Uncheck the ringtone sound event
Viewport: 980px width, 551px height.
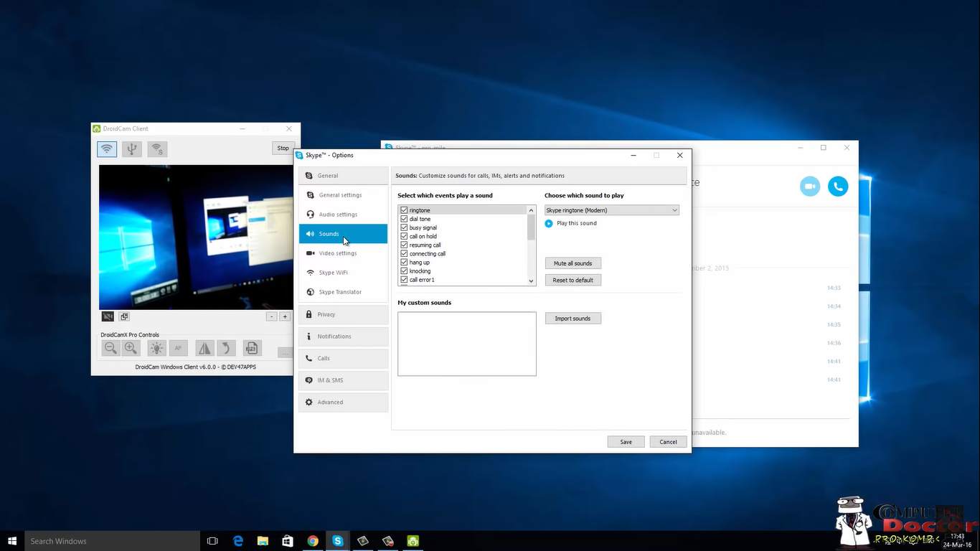tap(404, 210)
